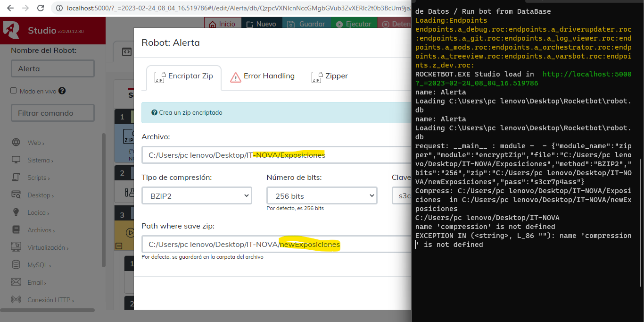The image size is (644, 322).
Task: Click the browser reload icon
Action: click(x=41, y=8)
